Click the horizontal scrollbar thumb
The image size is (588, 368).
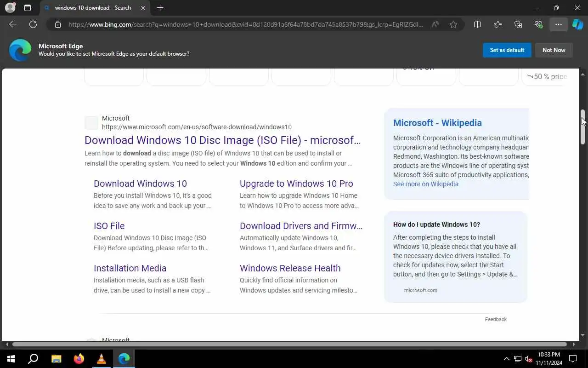click(x=289, y=344)
